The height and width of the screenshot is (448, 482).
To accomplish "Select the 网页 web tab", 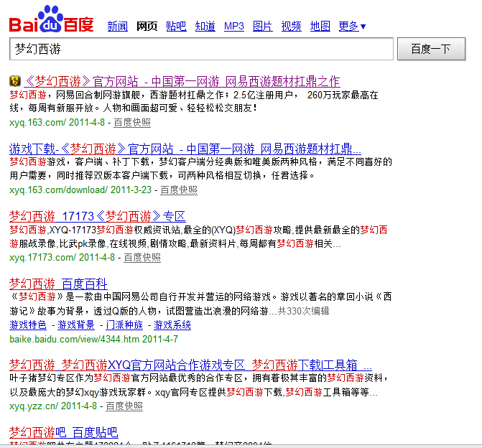I will point(147,27).
